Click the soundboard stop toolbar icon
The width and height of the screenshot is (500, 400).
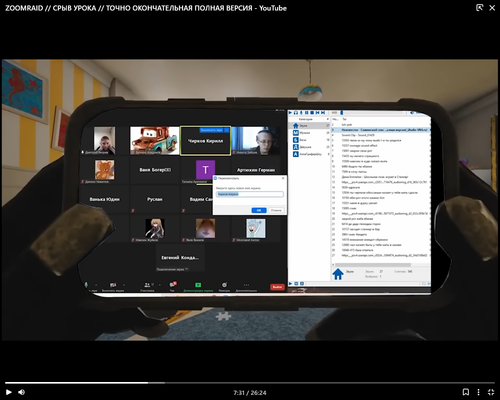click(311, 113)
